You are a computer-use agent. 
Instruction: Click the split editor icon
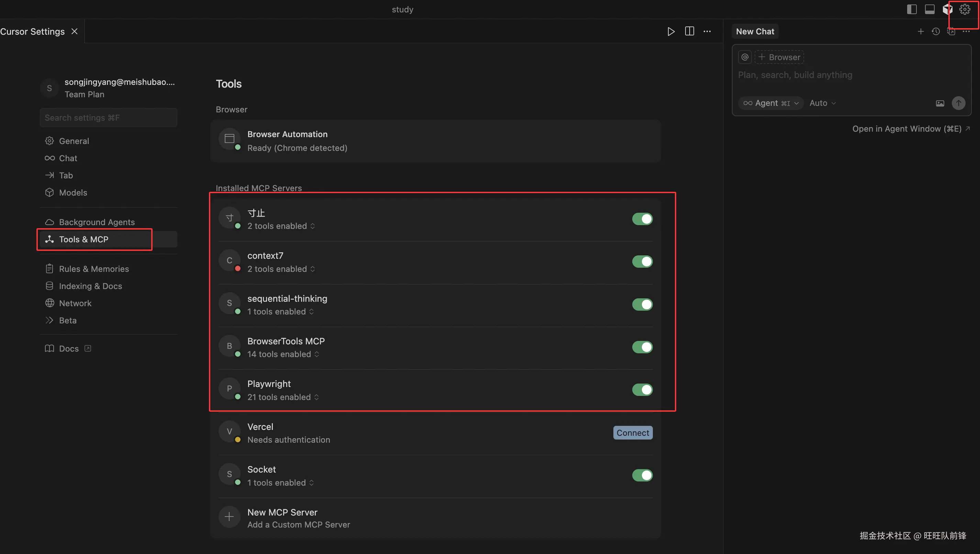click(689, 32)
